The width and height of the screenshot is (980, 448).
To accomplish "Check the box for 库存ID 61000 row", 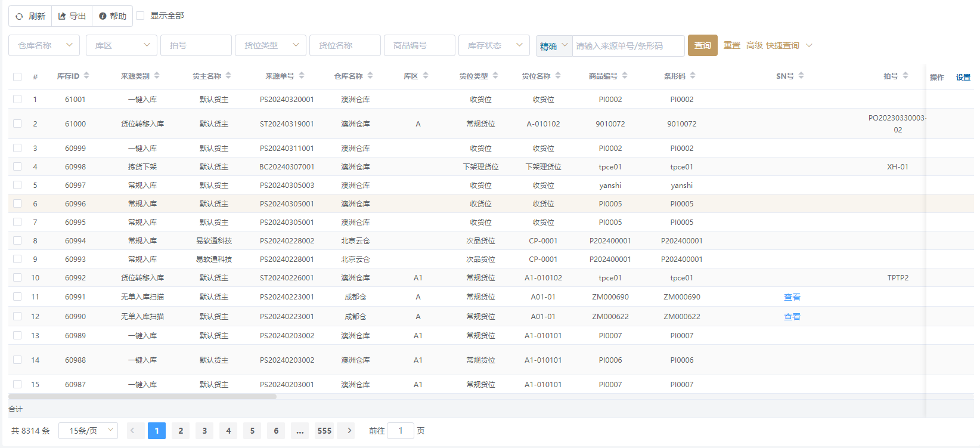I will point(17,123).
